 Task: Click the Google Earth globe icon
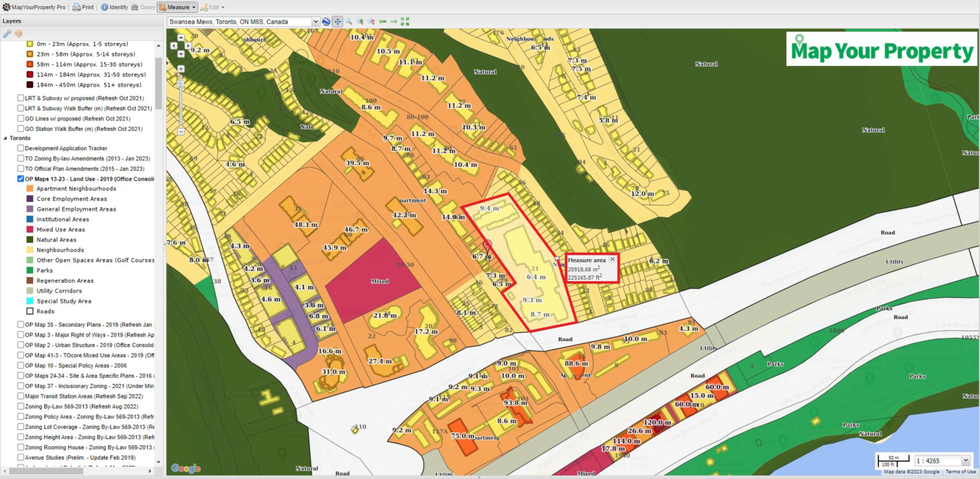(326, 21)
